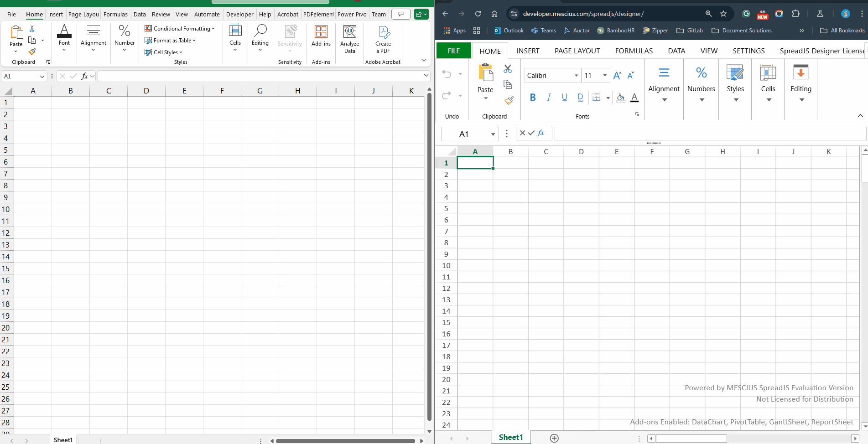Image resolution: width=868 pixels, height=444 pixels.
Task: Open Fill Color bucket in SpreadJS
Action: 620,97
